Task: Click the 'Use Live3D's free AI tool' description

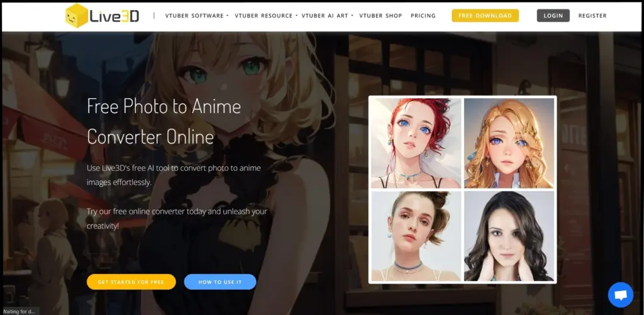Action: pos(174,175)
